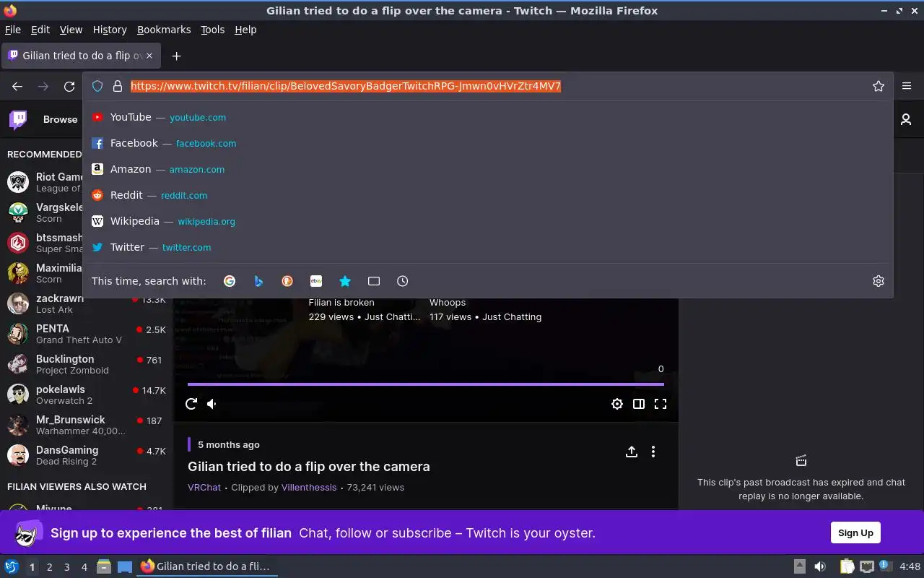The image size is (924, 578).
Task: Click the Filian is broken clip title
Action: coord(341,302)
